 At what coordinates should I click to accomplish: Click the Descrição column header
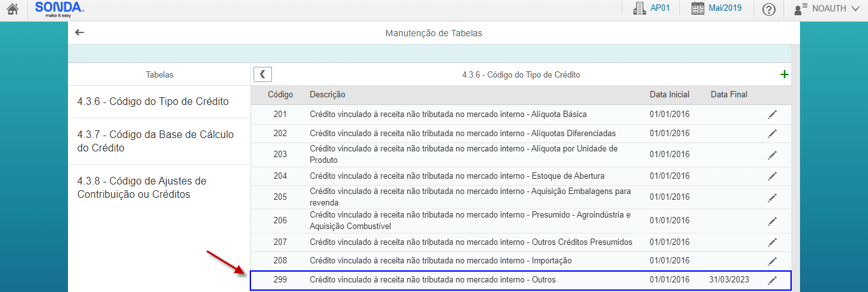pyautogui.click(x=327, y=95)
